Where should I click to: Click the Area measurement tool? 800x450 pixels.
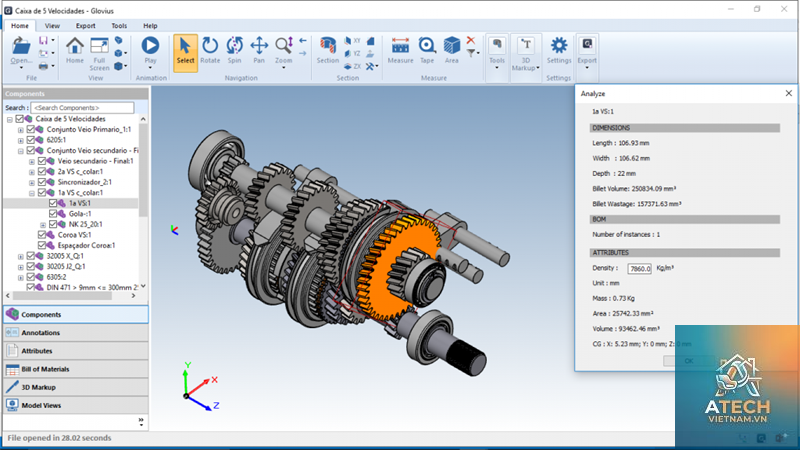[452, 45]
